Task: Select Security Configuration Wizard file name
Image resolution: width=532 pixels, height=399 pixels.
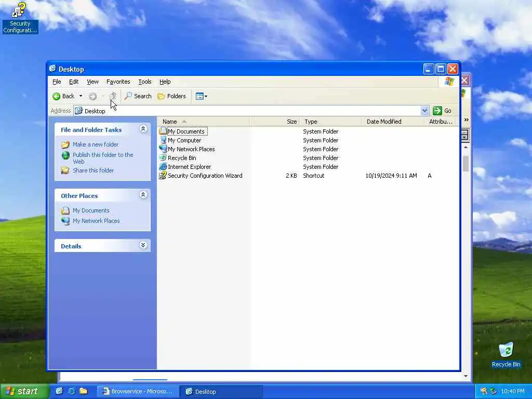Action: coord(205,176)
